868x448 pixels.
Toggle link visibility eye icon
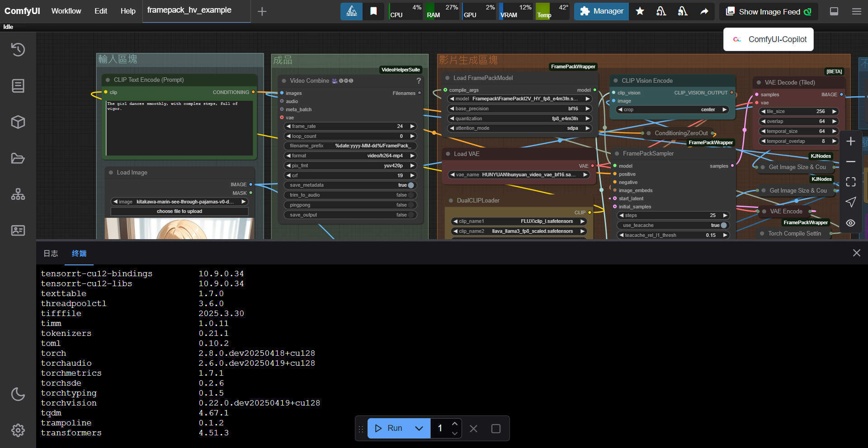(850, 223)
